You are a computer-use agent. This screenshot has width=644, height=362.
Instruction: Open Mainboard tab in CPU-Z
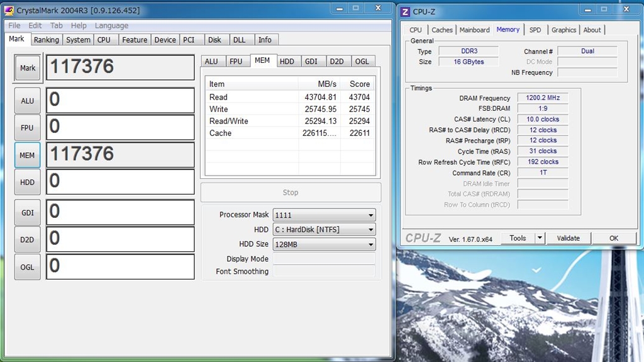(x=474, y=30)
